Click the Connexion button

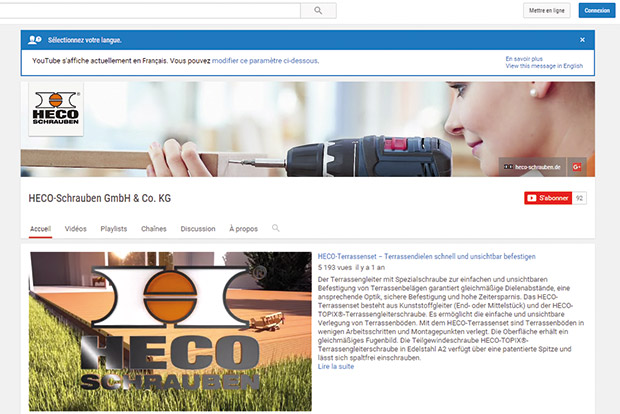597,11
